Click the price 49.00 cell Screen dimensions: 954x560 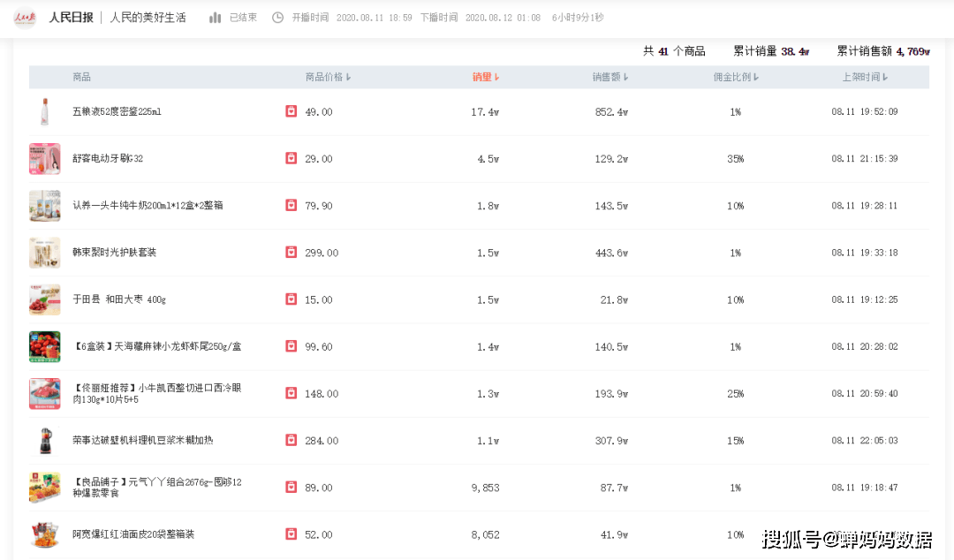(x=319, y=112)
